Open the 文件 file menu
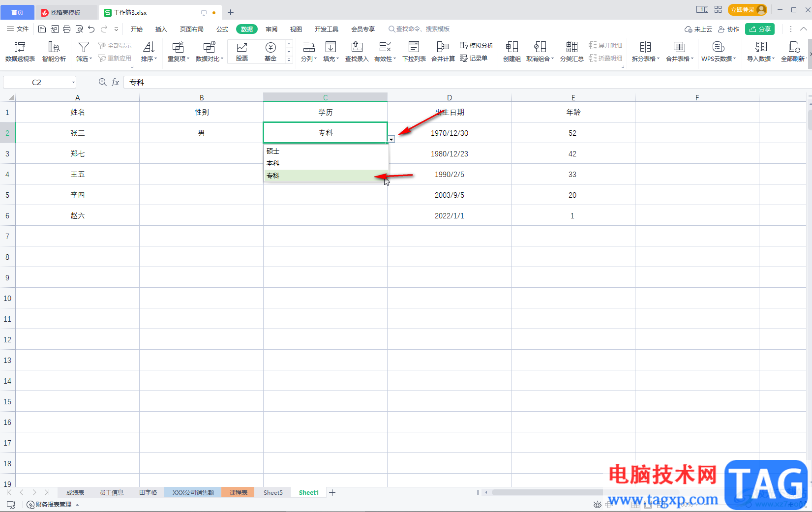 [x=18, y=29]
